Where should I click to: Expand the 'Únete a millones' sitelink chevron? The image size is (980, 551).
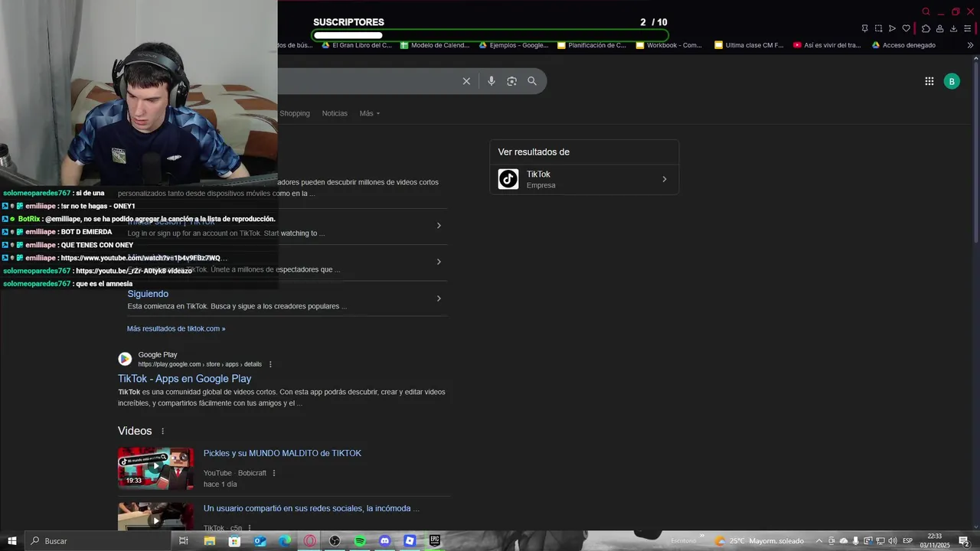[x=439, y=262]
